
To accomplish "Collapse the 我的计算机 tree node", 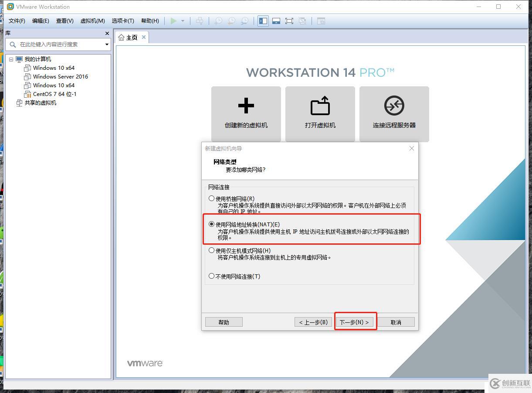I will pos(11,59).
